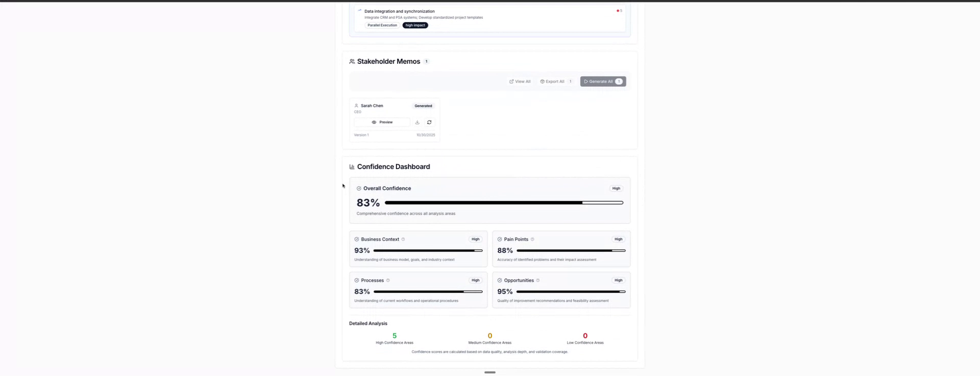980x376 pixels.
Task: Click the Business Context 93% progress bar
Action: point(428,250)
